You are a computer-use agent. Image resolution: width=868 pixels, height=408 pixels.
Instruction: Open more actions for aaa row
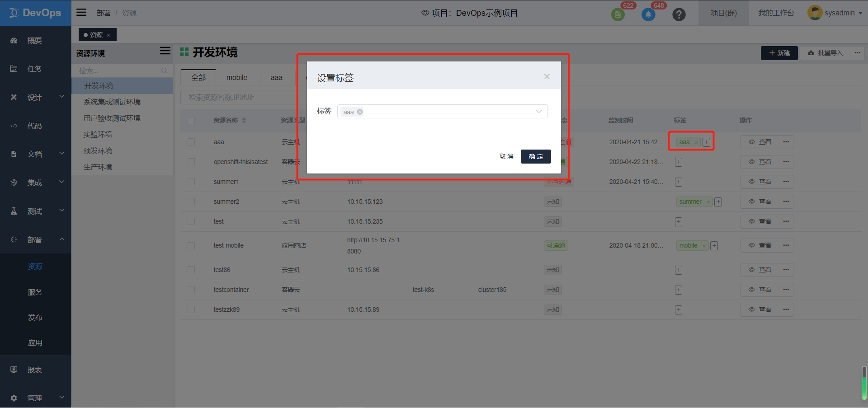tap(786, 142)
